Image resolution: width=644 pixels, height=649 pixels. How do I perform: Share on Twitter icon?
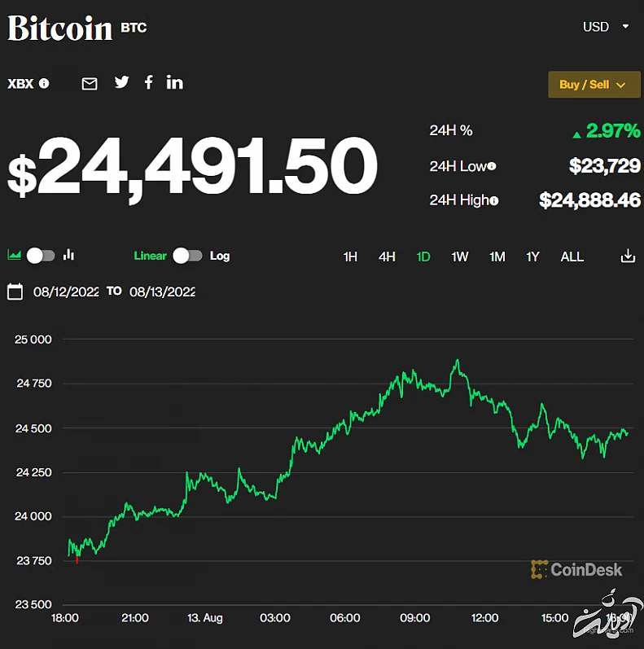click(x=121, y=82)
